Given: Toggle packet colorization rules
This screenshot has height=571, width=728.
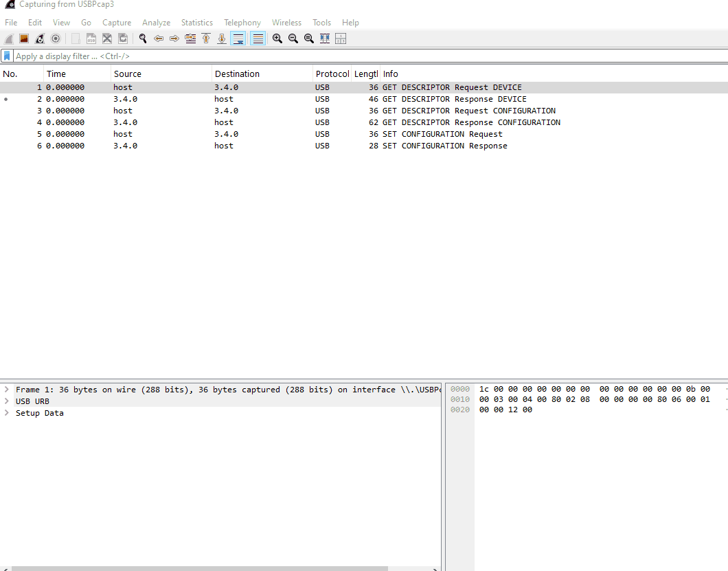Looking at the screenshot, I should (x=258, y=38).
